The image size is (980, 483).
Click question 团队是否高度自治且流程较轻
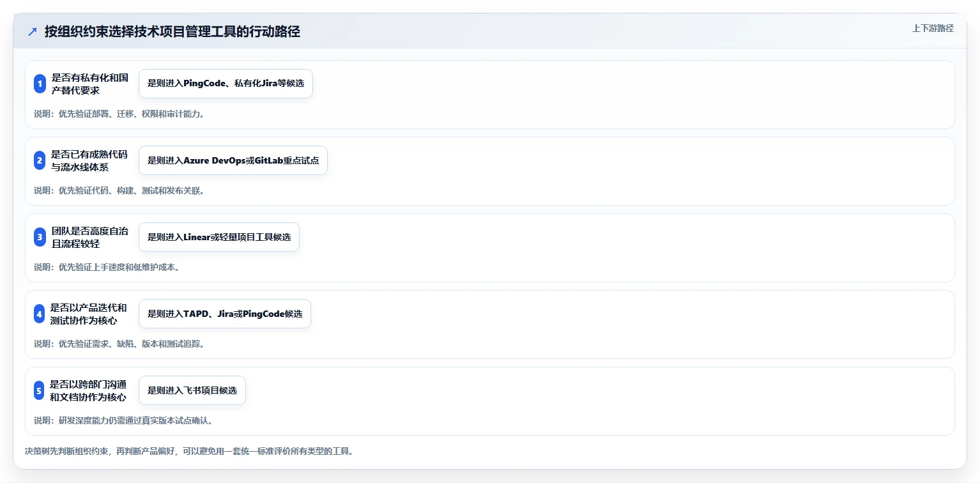[89, 237]
